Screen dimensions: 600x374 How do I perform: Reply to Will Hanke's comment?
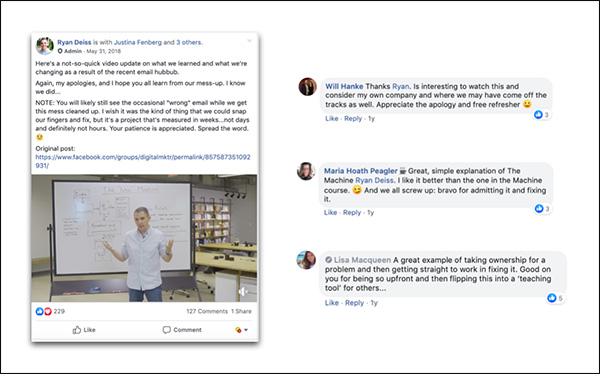(x=353, y=118)
